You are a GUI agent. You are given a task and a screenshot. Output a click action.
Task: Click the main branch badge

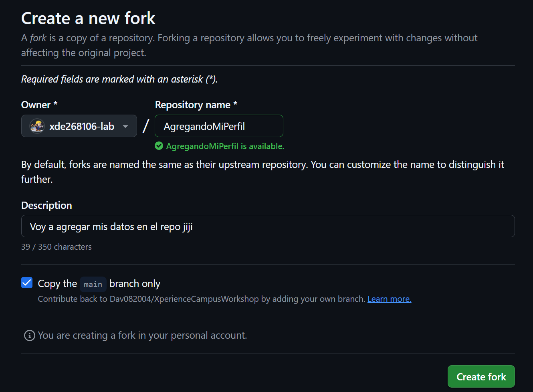pyautogui.click(x=93, y=284)
